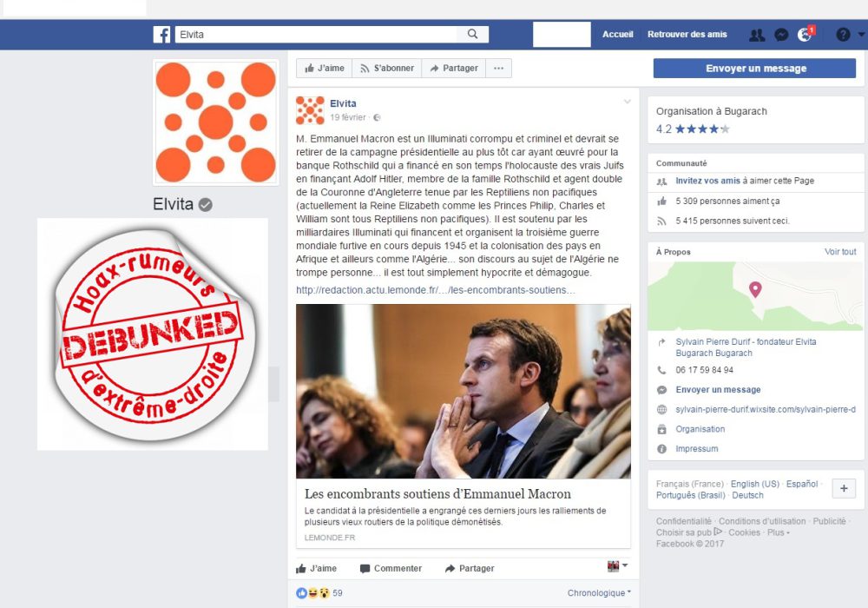Open the help question mark icon
The image size is (868, 608).
coord(843,35)
